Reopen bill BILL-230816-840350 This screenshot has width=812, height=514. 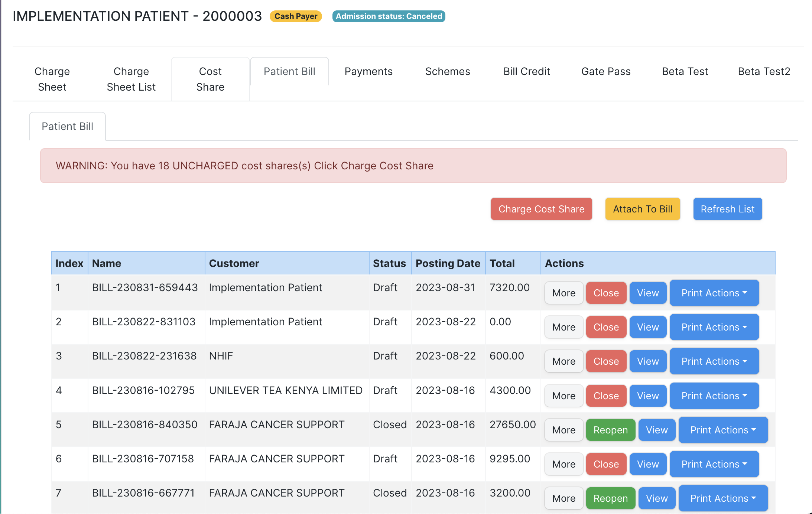click(x=611, y=430)
